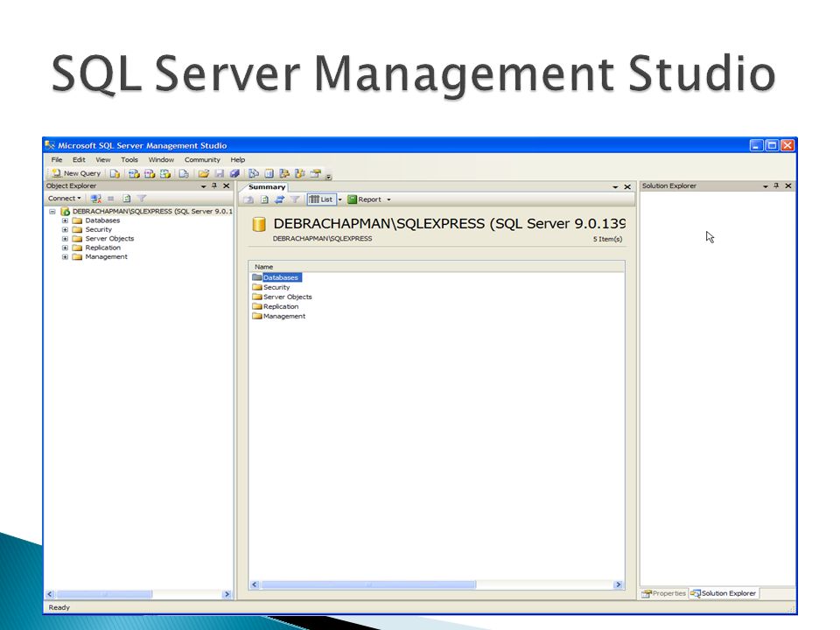
Task: Collapse the DEBRACHAPMAN\SQLEXPRESS server node
Action: point(52,212)
